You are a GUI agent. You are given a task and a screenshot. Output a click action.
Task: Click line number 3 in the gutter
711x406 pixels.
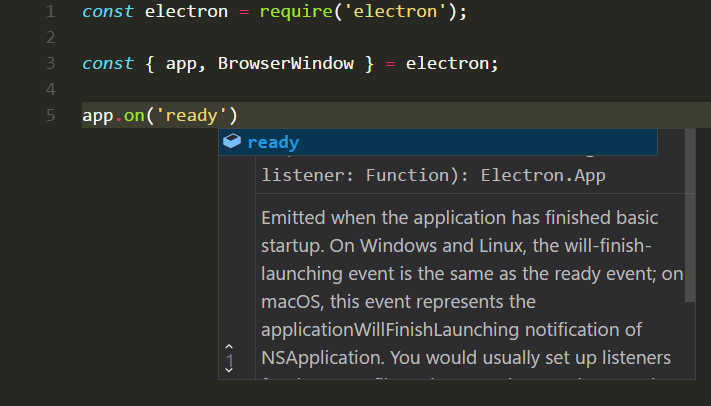[x=50, y=63]
